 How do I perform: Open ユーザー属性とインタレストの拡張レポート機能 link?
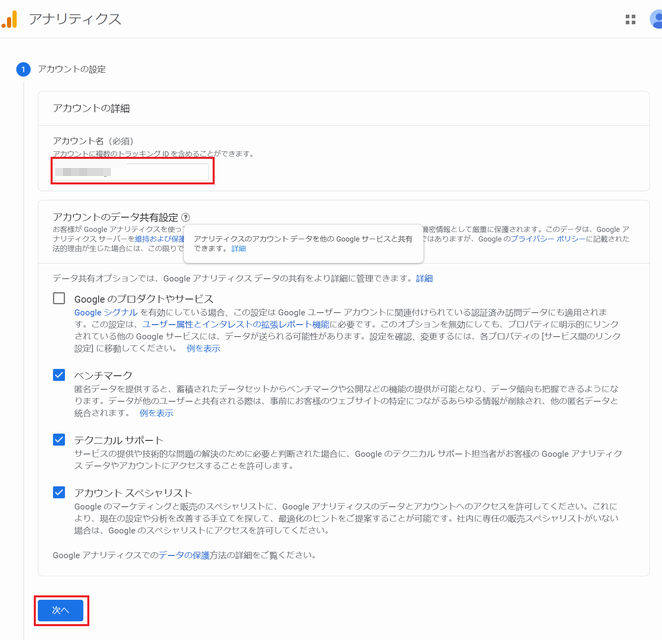[x=236, y=324]
